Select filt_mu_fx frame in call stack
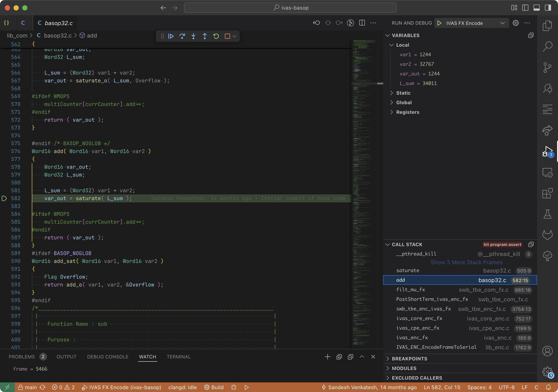 point(410,290)
